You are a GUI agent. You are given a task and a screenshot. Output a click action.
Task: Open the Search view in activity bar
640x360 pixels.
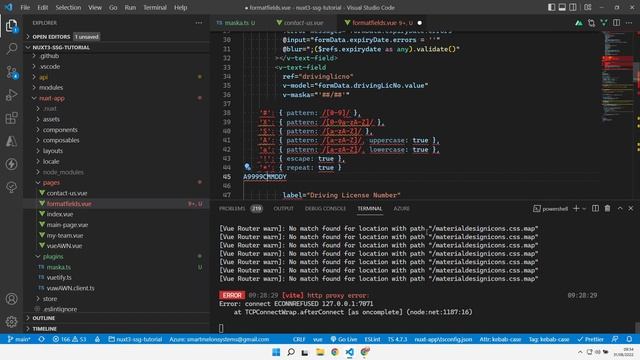pos(11,49)
